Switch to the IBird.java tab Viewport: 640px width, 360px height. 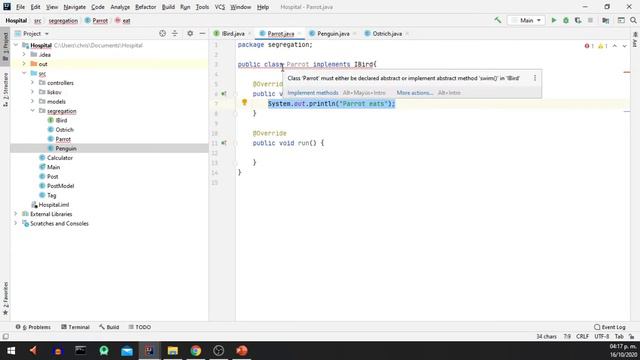(233, 33)
